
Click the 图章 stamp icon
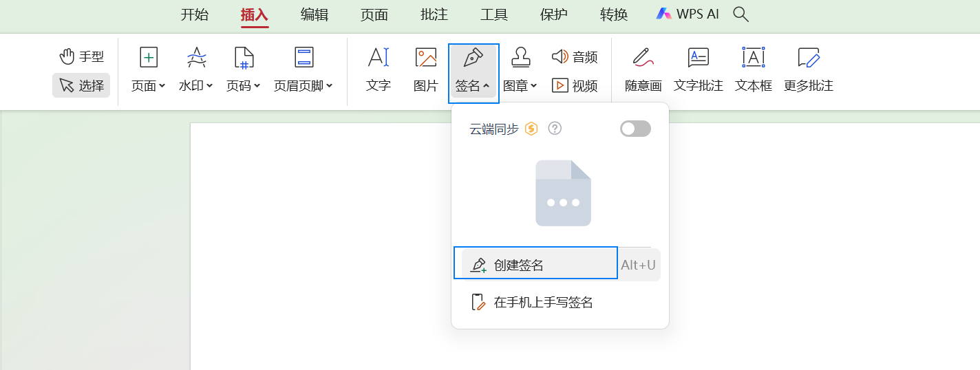(520, 57)
